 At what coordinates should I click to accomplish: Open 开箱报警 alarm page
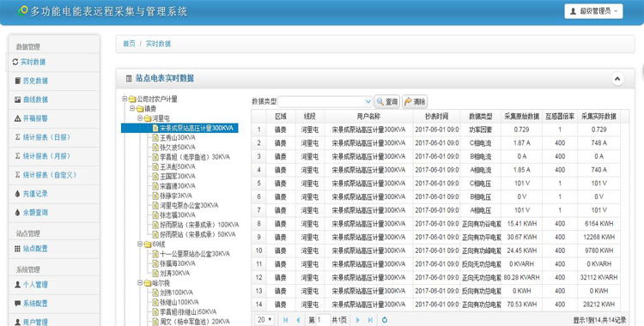pos(35,118)
